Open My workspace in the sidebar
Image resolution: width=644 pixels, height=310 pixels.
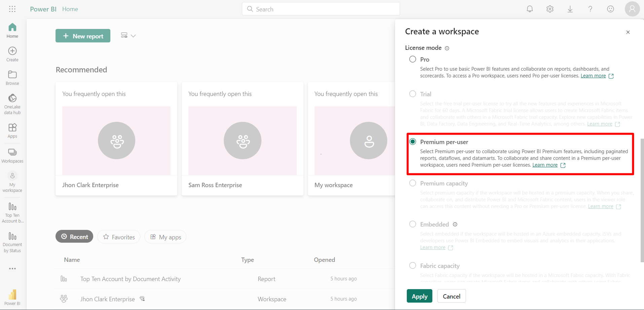(12, 182)
